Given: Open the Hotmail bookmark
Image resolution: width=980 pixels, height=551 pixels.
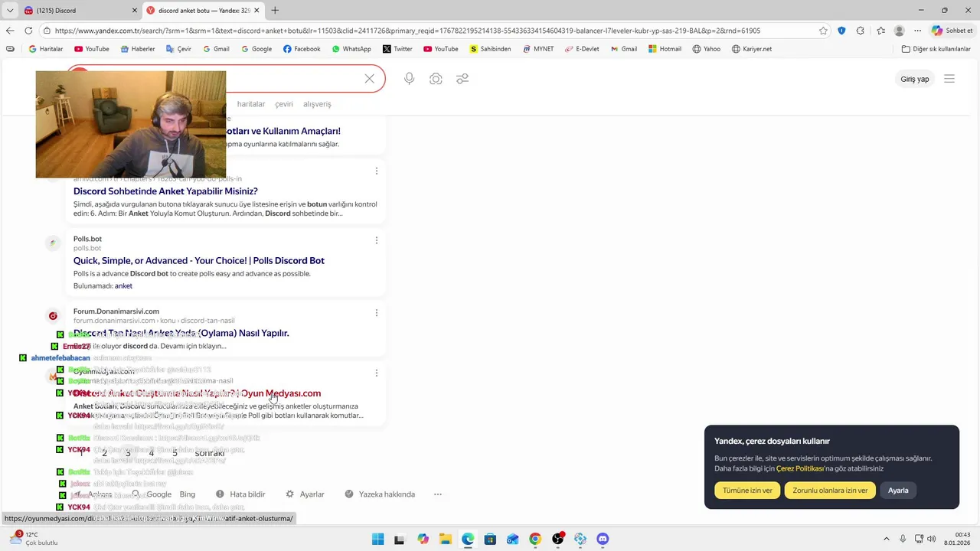Looking at the screenshot, I should tap(665, 49).
